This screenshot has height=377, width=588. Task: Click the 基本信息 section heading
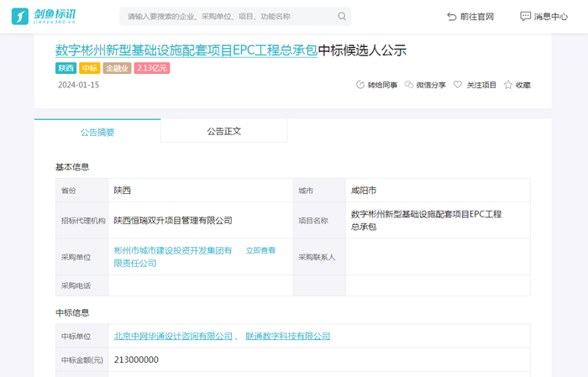pyautogui.click(x=72, y=167)
